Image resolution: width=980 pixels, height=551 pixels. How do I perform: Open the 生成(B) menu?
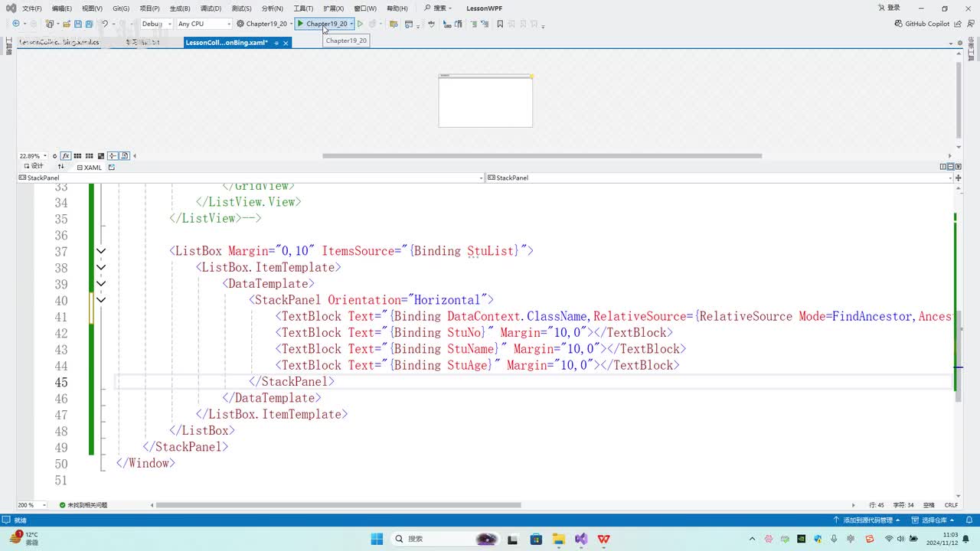(x=180, y=8)
